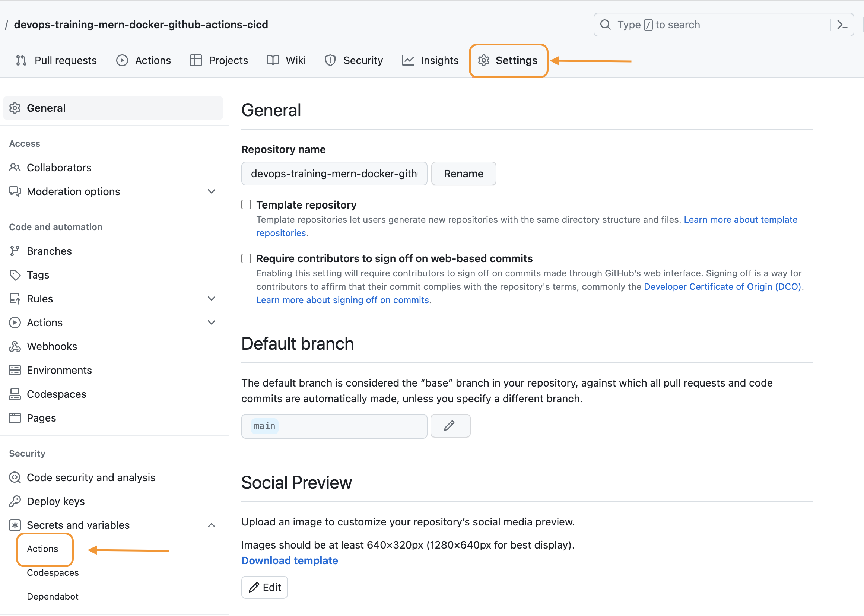Open the Download template link
The width and height of the screenshot is (864, 616).
point(289,561)
